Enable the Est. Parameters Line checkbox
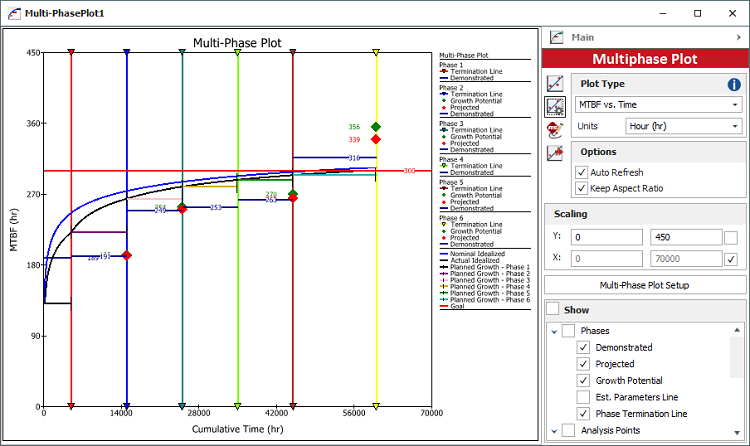The height and width of the screenshot is (446, 750). pos(583,397)
